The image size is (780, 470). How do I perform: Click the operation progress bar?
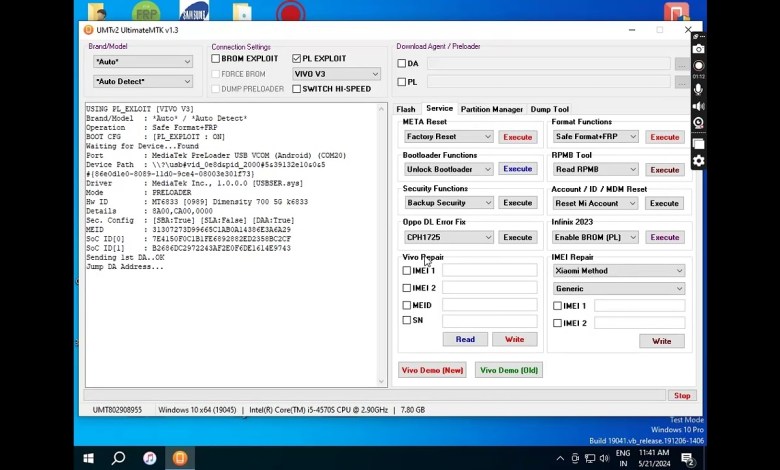[x=375, y=396]
